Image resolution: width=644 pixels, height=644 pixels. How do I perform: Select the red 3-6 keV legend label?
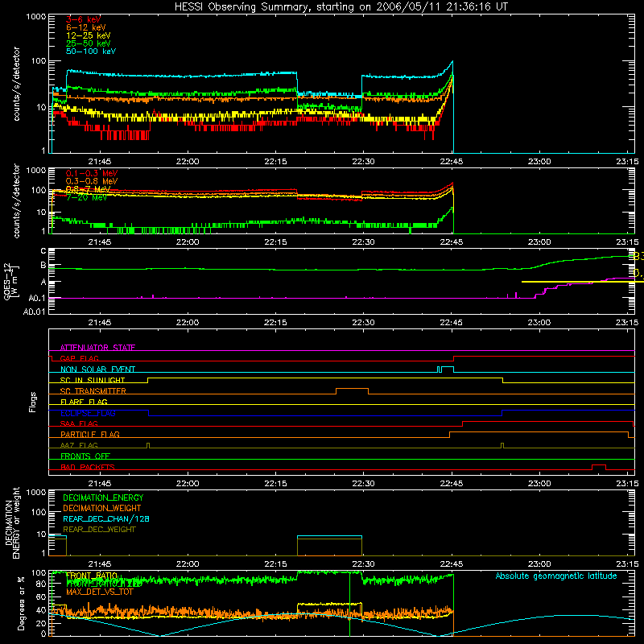83,19
